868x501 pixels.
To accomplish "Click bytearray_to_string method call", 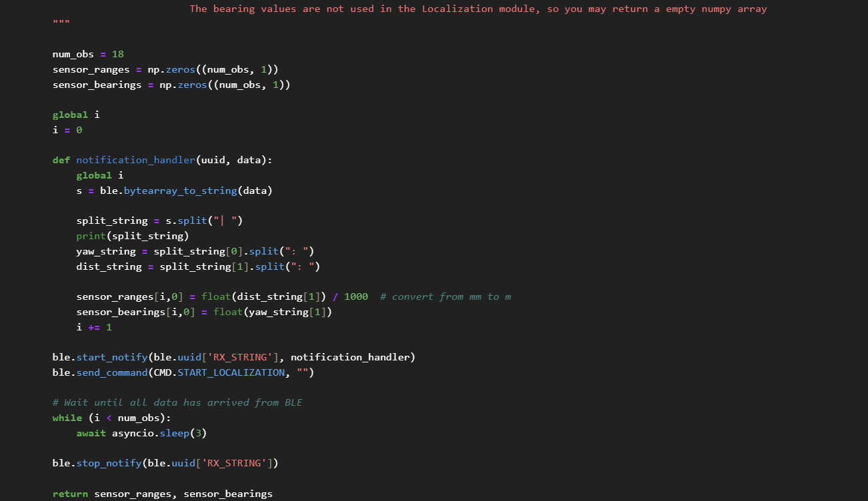I will coord(180,191).
